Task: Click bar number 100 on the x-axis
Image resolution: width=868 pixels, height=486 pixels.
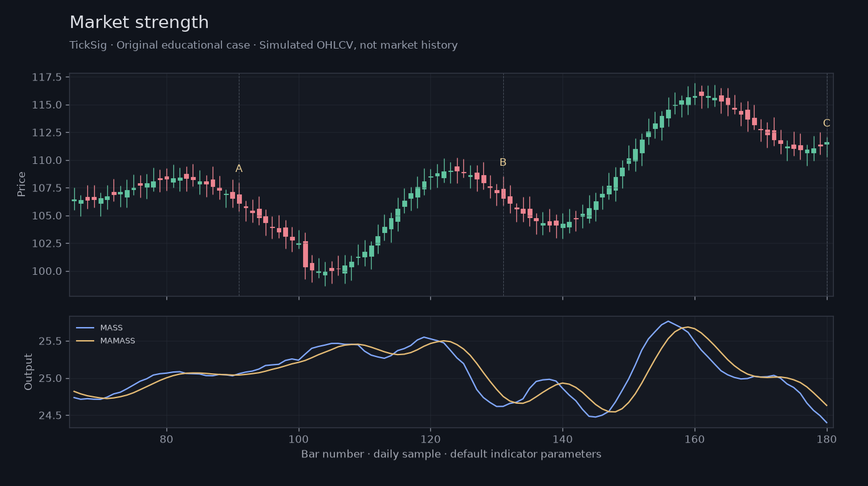Action: pyautogui.click(x=299, y=439)
